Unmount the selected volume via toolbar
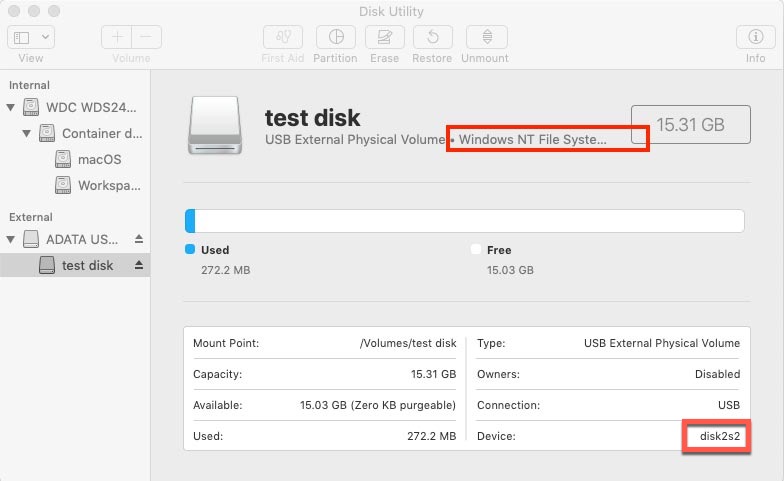 point(485,37)
